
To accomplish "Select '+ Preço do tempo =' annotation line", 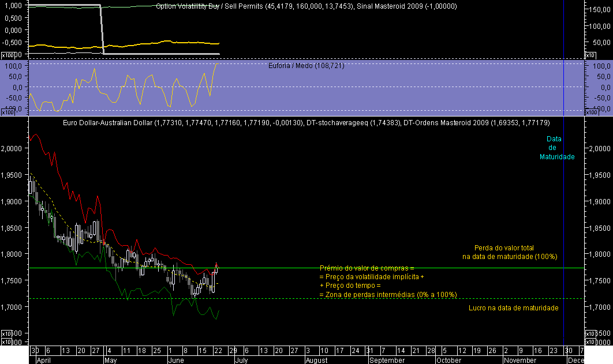I will (x=350, y=286).
